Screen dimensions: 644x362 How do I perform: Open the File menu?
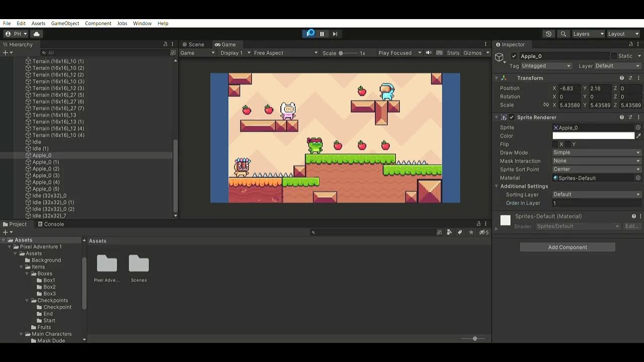coord(7,23)
